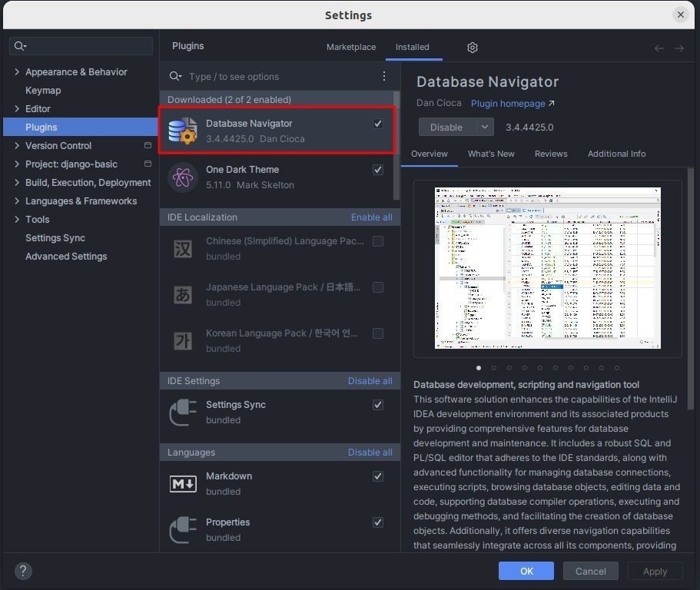Screen dimensions: 700x590
Task: Click the help question mark button
Action: tap(23, 571)
